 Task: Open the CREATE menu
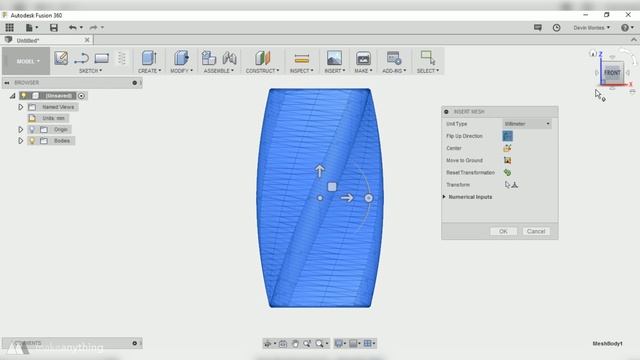[x=149, y=71]
